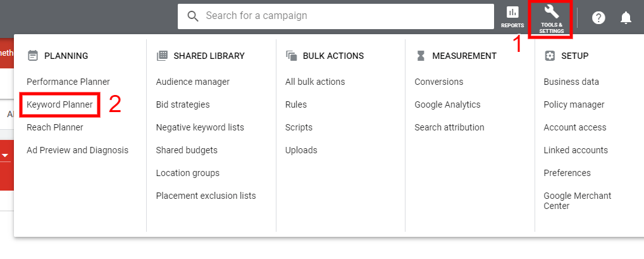The image size is (644, 259).
Task: Type in the Search for a campaign field
Action: tap(342, 16)
